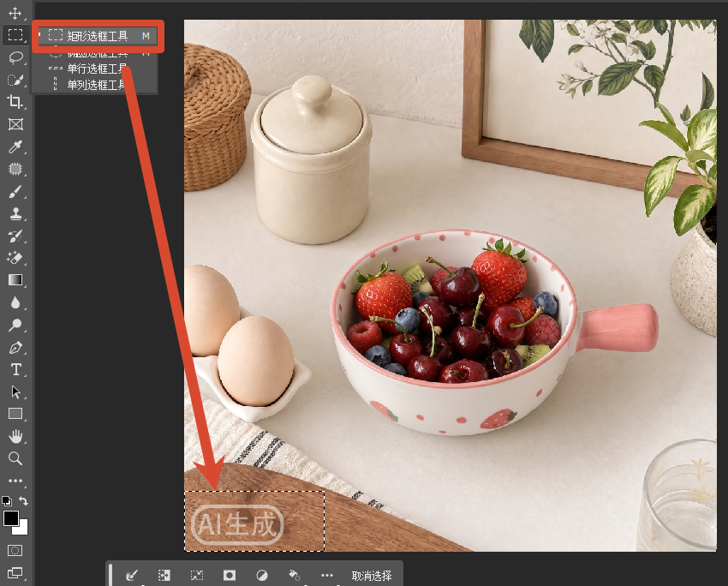This screenshot has width=728, height=586.
Task: Reset default foreground and background colors
Action: tap(7, 500)
